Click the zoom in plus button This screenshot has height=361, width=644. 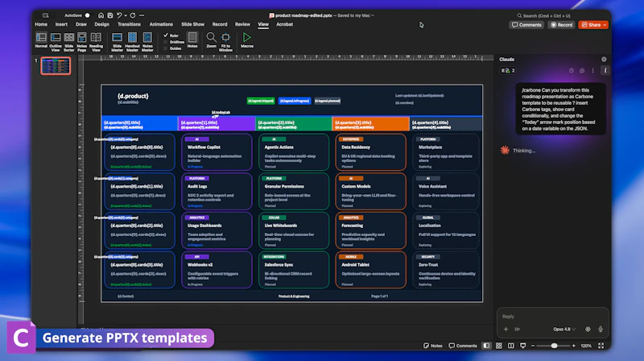click(574, 346)
